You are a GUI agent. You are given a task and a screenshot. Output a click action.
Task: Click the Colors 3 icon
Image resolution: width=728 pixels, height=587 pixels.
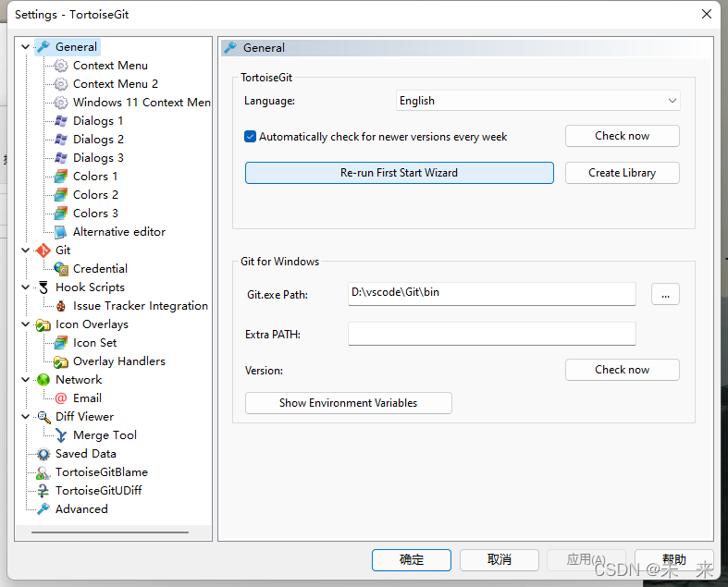[x=61, y=214]
